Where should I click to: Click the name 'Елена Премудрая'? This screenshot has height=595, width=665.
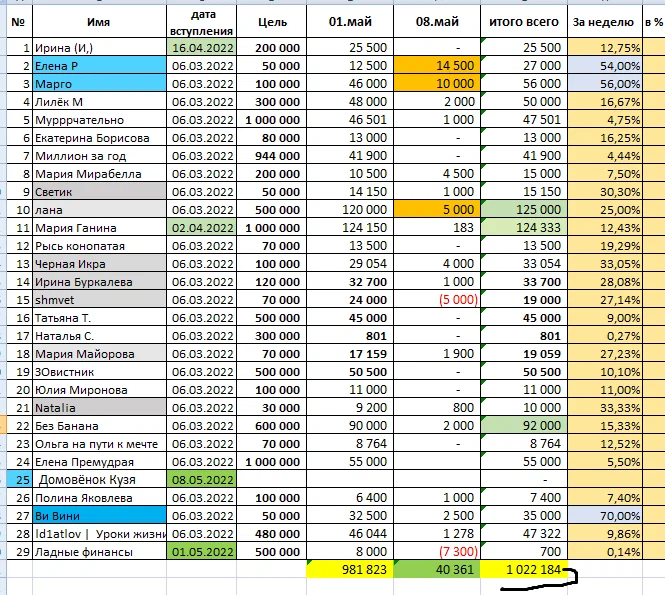coord(99,462)
